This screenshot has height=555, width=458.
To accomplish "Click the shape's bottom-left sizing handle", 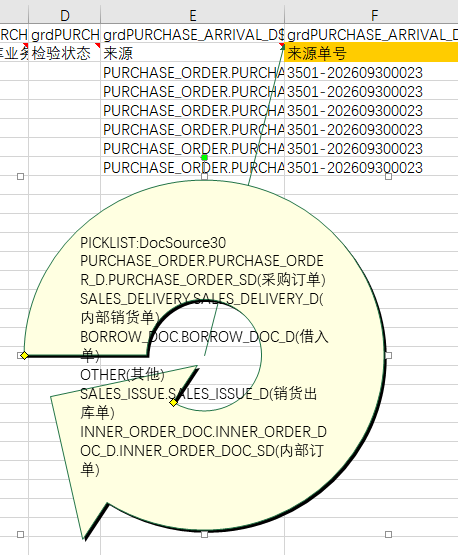I will click(x=21, y=534).
